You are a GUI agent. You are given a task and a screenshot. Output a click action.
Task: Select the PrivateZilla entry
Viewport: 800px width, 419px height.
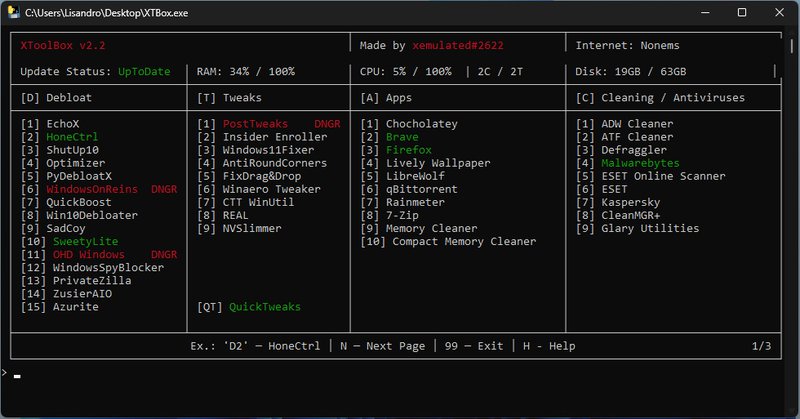(x=76, y=281)
